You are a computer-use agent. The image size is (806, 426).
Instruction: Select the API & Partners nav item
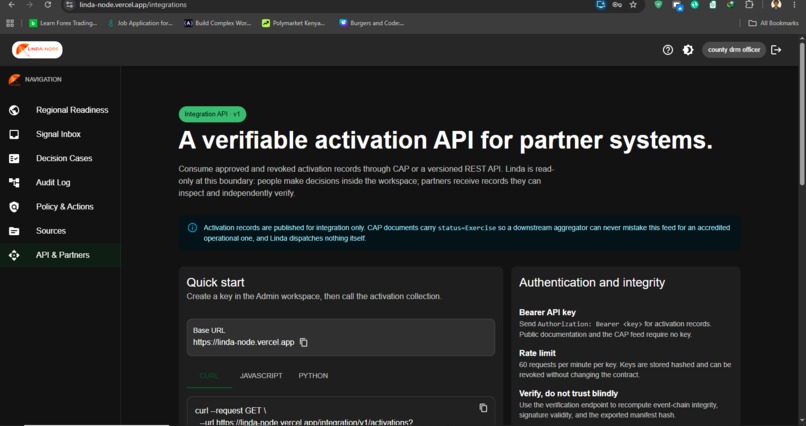click(60, 255)
